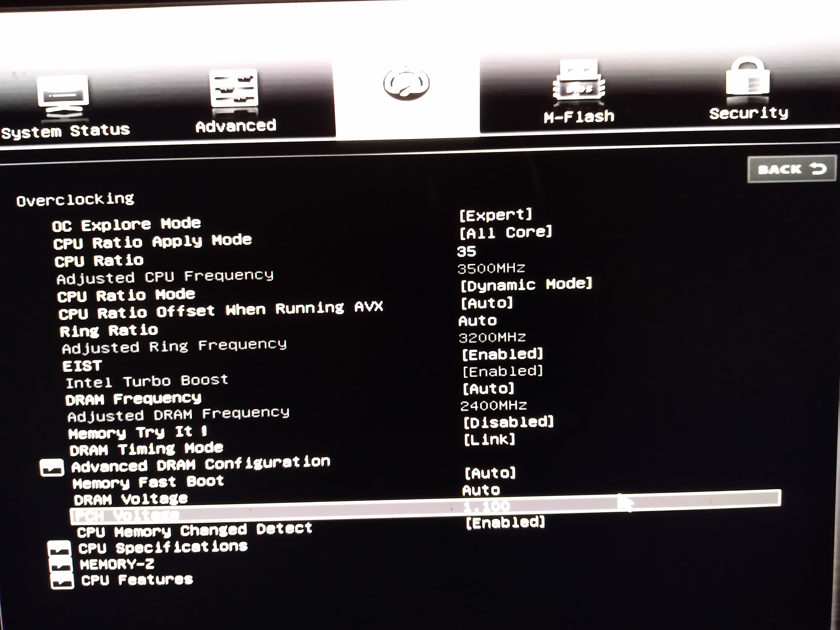Toggle CPU Memory Changed Detect value
The image size is (840, 630).
tap(505, 523)
